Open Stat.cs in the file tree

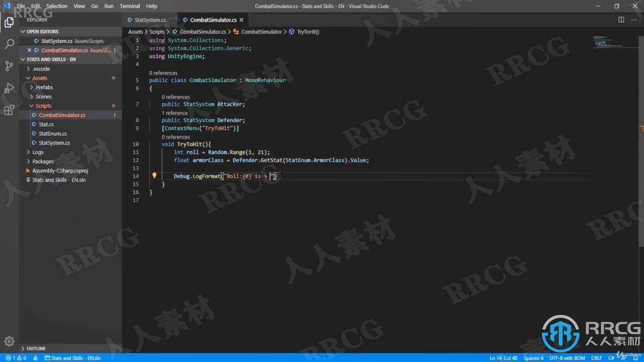point(70,124)
